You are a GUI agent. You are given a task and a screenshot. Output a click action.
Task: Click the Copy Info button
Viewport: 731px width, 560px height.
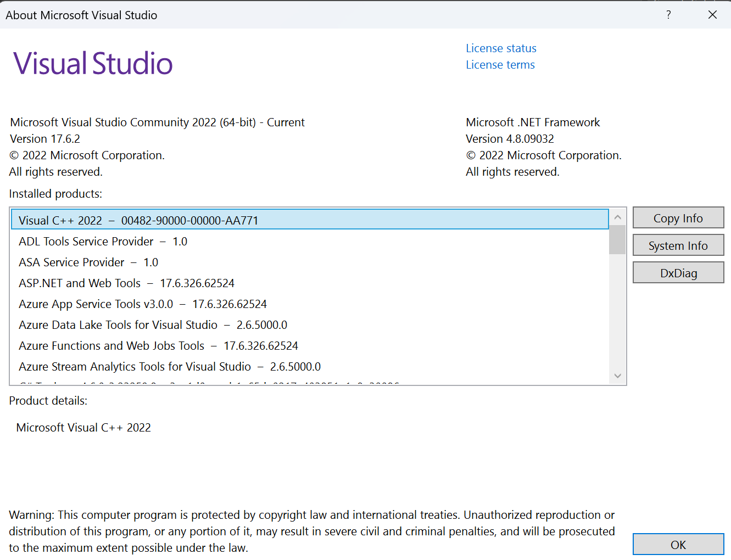678,217
